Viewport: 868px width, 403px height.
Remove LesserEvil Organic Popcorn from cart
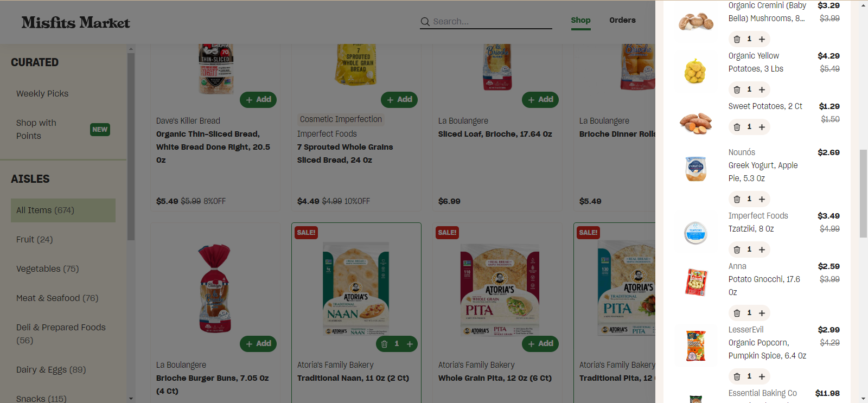pos(737,376)
